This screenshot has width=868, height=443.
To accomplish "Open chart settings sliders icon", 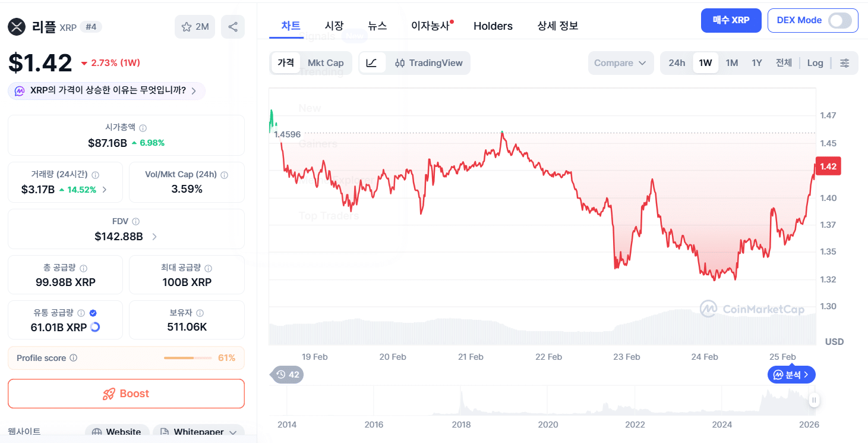I will (x=844, y=63).
